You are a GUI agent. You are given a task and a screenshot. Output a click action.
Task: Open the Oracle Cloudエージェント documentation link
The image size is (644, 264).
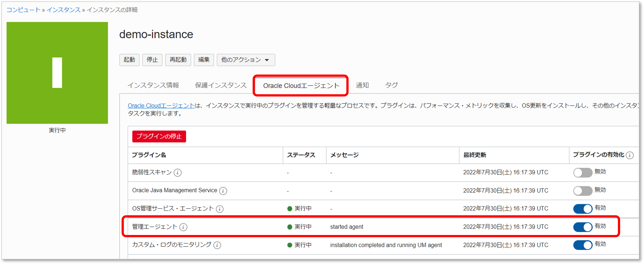[161, 106]
